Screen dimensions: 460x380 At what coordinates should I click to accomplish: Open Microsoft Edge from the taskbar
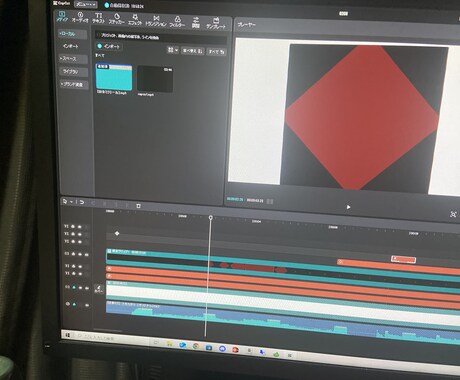(183, 345)
